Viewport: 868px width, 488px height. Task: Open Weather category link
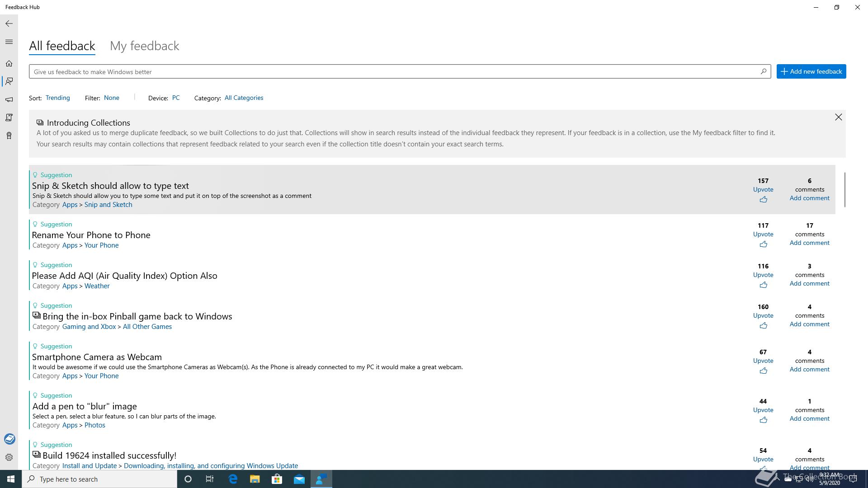(97, 286)
